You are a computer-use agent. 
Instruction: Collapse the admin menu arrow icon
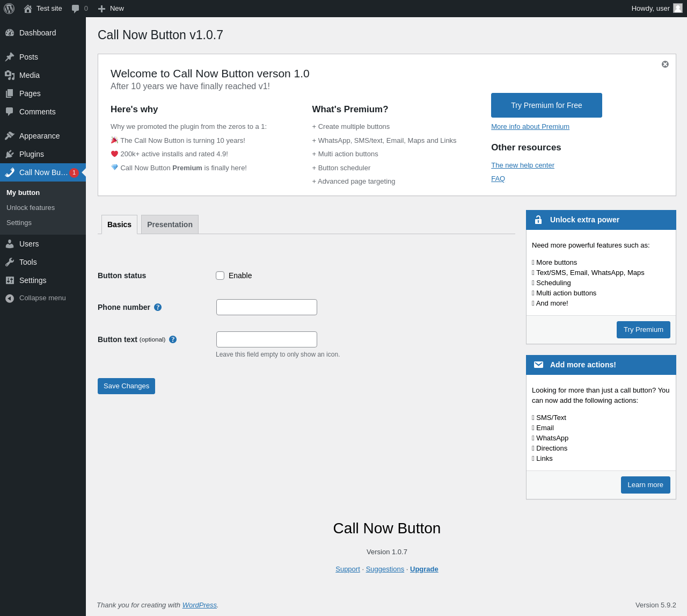(10, 298)
